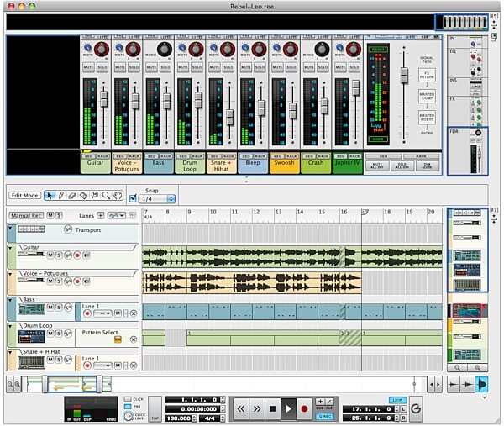Screen dimensions: 504x426
Task: Click the fast forward transport button
Action: pyautogui.click(x=256, y=409)
